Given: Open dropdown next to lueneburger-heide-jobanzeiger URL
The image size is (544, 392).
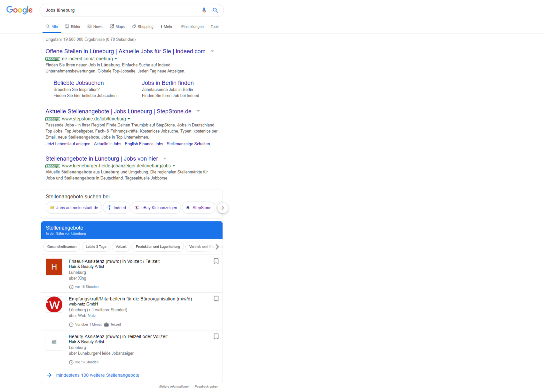Looking at the screenshot, I should pyautogui.click(x=174, y=166).
